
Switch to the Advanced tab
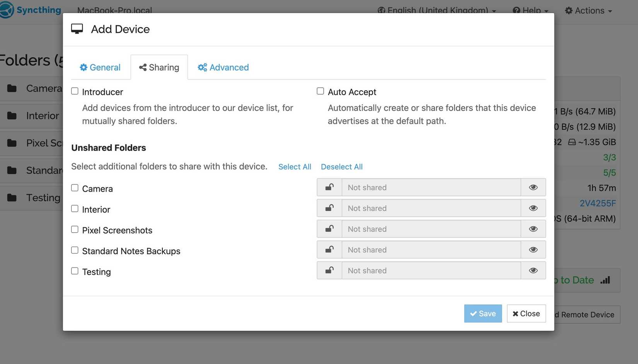tap(223, 67)
